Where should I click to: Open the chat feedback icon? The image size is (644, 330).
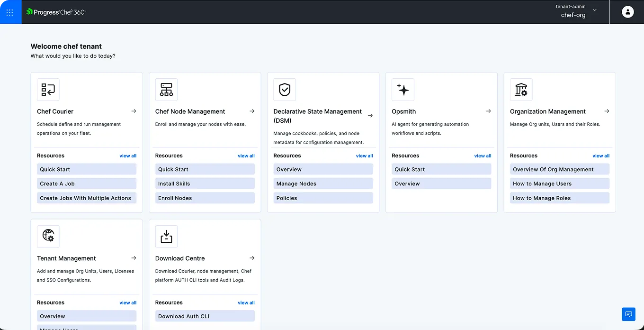(x=628, y=314)
